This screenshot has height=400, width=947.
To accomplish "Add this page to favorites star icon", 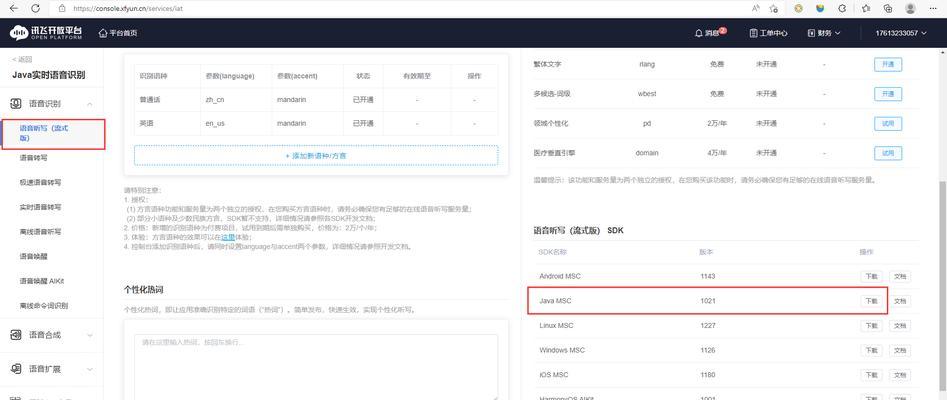I will coord(773,8).
